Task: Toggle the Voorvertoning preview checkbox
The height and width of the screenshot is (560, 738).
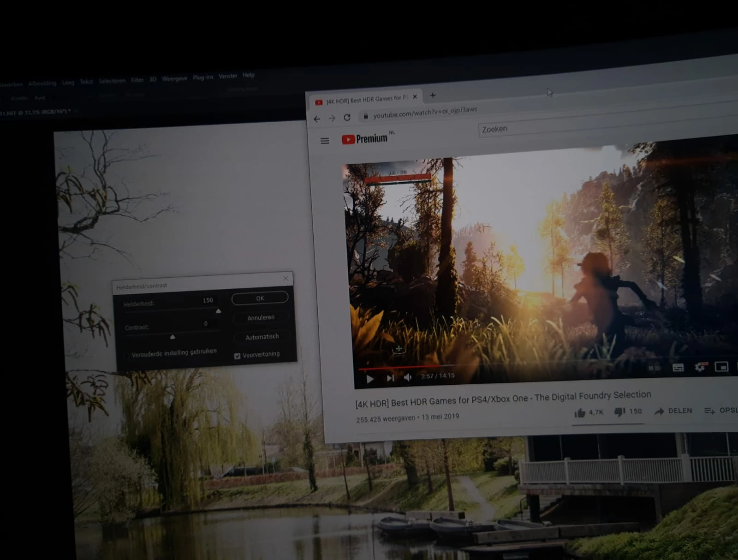Action: point(237,356)
